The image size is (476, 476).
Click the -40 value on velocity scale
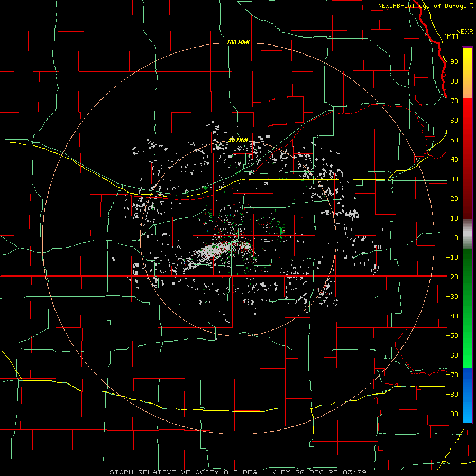pos(452,316)
